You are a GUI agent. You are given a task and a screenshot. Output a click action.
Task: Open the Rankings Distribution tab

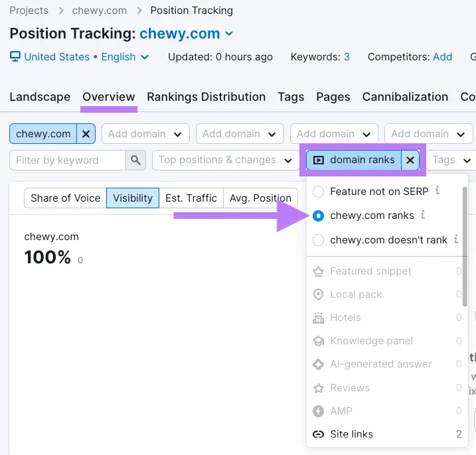[x=206, y=97]
